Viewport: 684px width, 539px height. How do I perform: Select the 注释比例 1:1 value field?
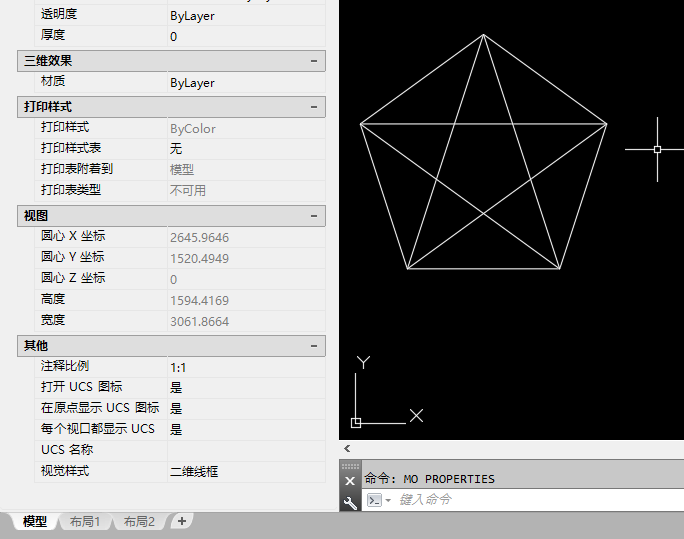point(246,367)
